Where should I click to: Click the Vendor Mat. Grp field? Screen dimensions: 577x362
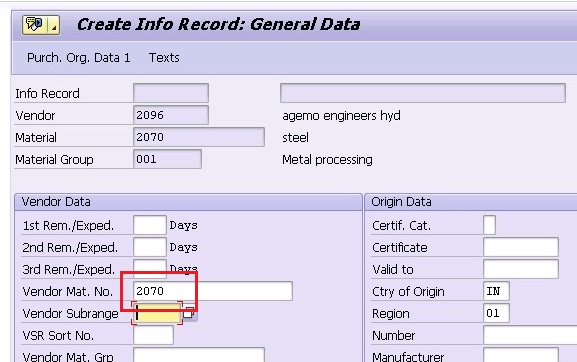pyautogui.click(x=199, y=355)
